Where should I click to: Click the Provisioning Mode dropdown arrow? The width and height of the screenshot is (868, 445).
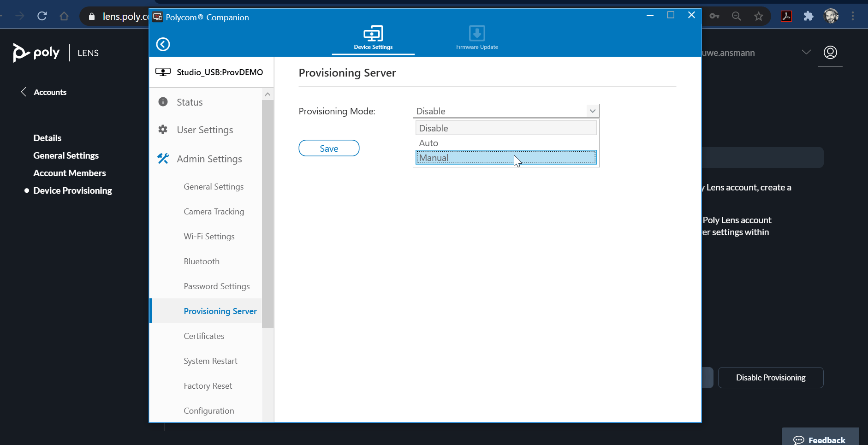pos(592,111)
